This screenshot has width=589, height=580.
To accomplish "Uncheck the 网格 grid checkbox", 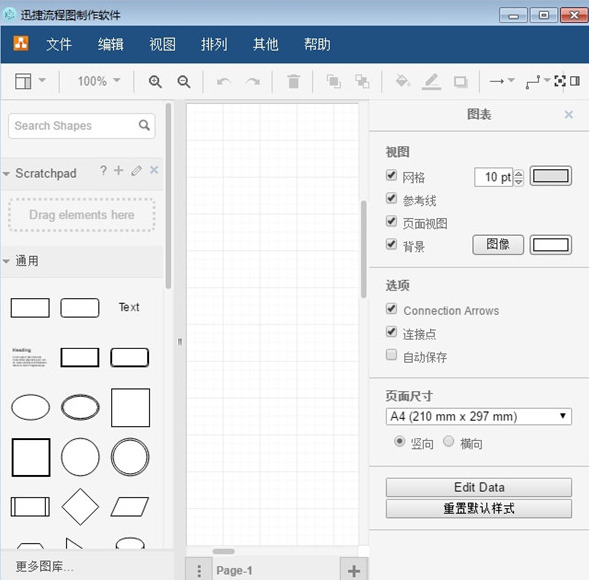I will pyautogui.click(x=391, y=175).
